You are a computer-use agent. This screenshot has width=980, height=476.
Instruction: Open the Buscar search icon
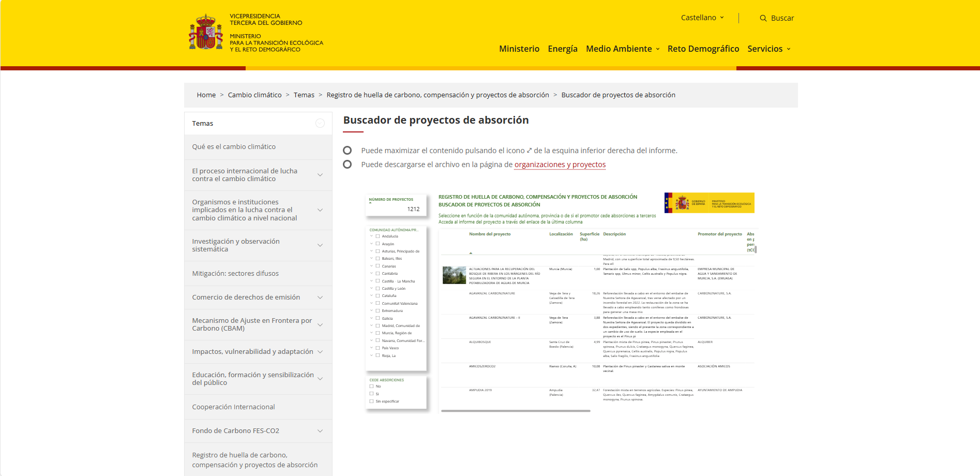pos(763,18)
